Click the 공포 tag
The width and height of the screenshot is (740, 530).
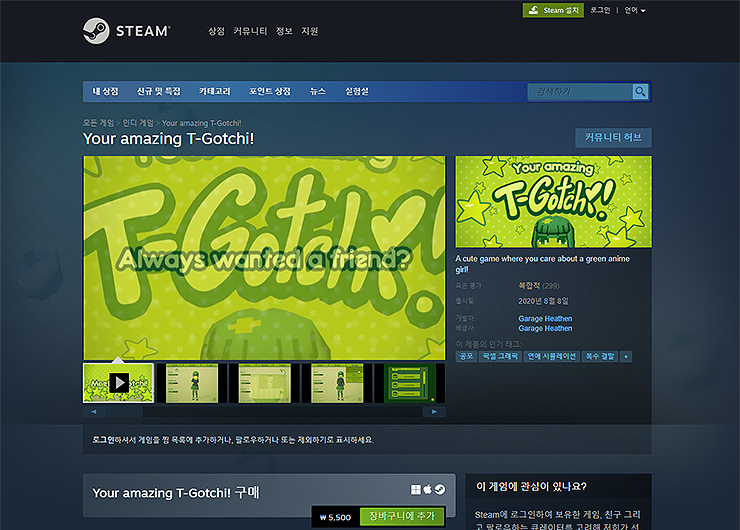point(466,357)
